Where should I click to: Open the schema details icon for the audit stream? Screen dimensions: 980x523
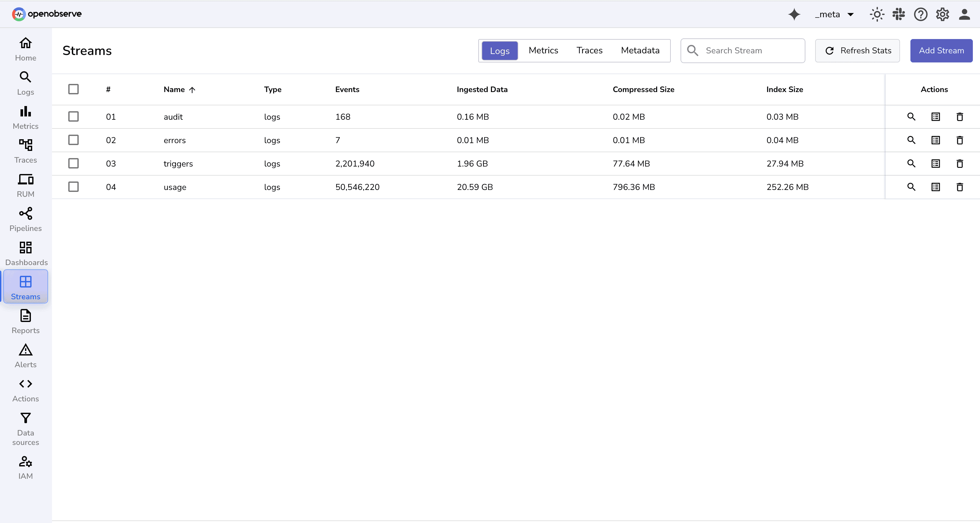pyautogui.click(x=935, y=117)
